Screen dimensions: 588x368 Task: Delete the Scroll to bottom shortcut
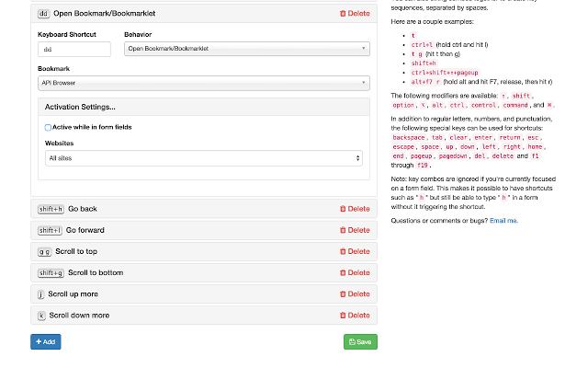355,273
